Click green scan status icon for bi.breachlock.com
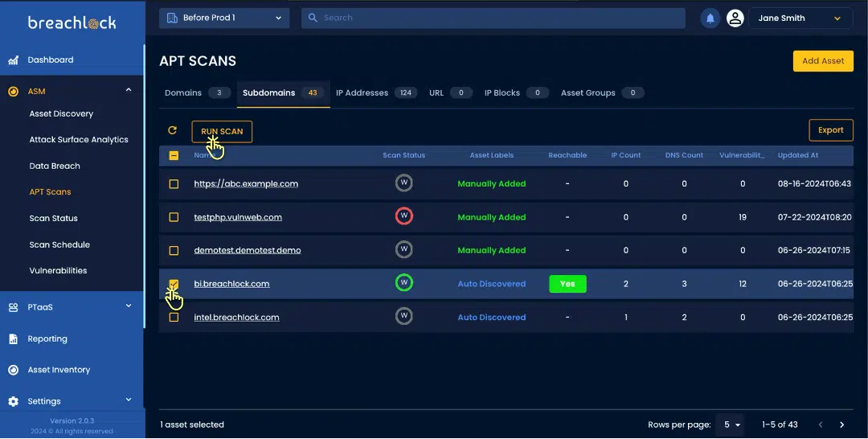This screenshot has width=868, height=439. click(404, 283)
